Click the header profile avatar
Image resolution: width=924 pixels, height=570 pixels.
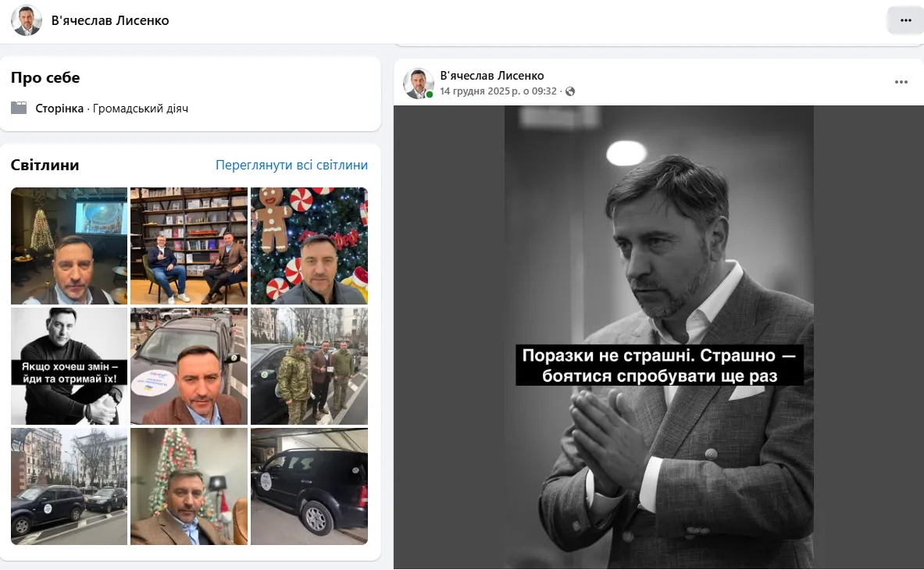point(27,20)
